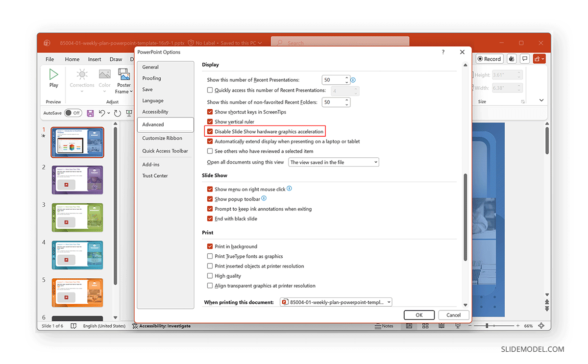Uncheck Disable Slide Show hardware graphics acceleration
This screenshot has height=364, width=588.
[x=210, y=131]
